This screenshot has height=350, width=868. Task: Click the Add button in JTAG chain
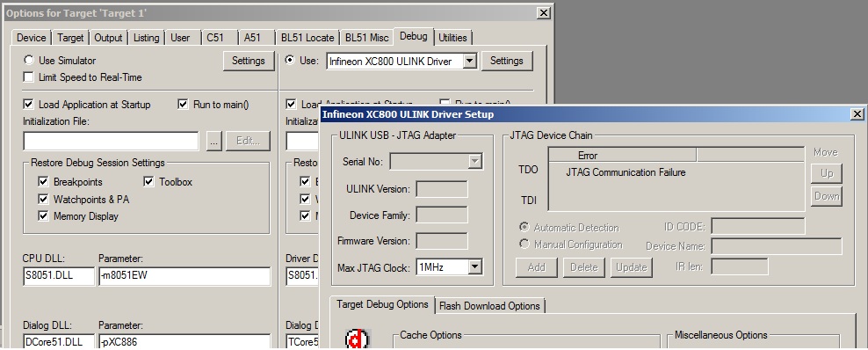(x=537, y=267)
